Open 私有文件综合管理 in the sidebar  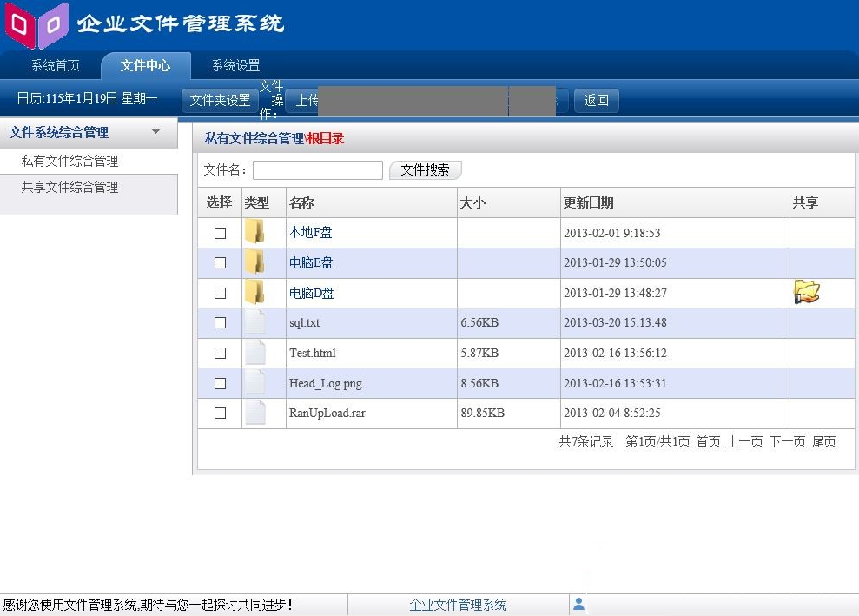[x=69, y=161]
